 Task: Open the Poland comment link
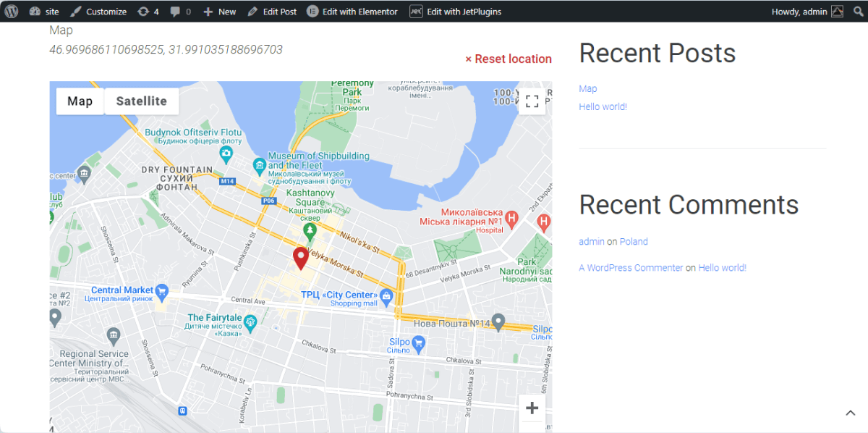coord(634,241)
